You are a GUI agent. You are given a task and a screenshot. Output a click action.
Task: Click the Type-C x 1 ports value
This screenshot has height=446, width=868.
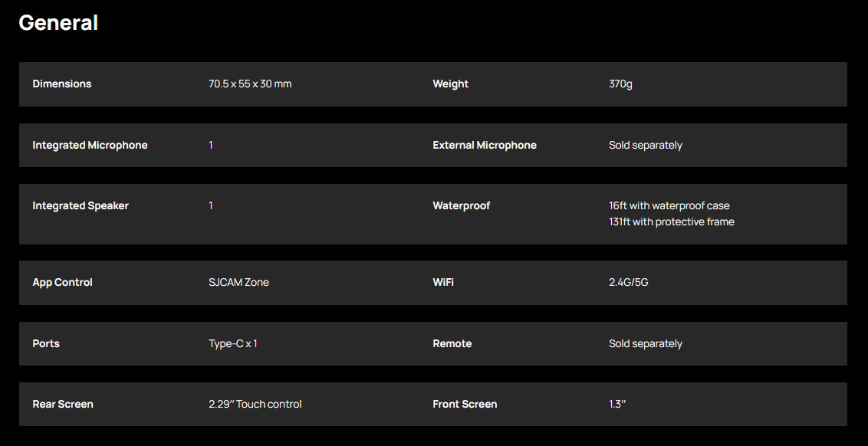233,343
